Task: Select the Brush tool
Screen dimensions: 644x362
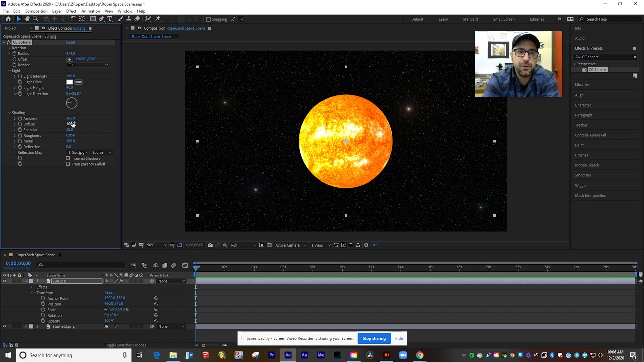Action: pyautogui.click(x=120, y=19)
